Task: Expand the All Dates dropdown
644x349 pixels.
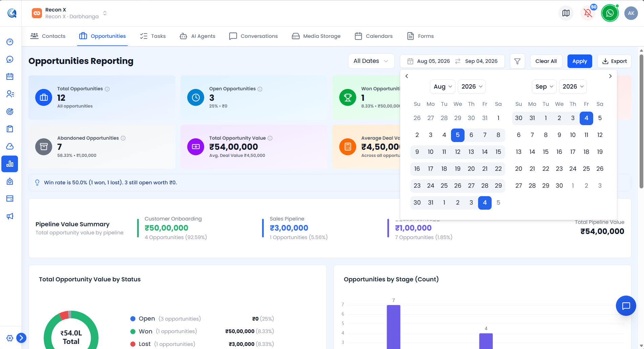Action: pos(371,61)
